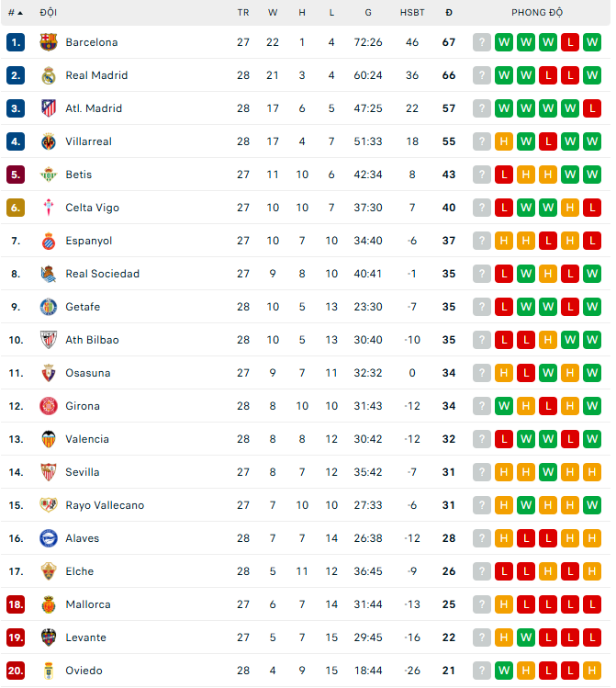Click the Barcelona club crest icon
This screenshot has height=688, width=616.
click(x=49, y=42)
